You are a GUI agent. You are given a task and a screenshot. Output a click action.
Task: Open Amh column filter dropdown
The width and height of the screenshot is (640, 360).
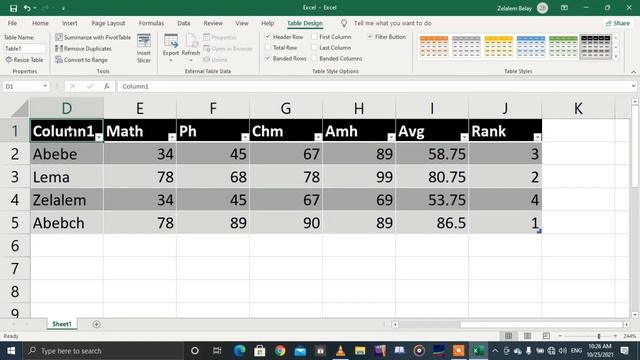pyautogui.click(x=391, y=138)
